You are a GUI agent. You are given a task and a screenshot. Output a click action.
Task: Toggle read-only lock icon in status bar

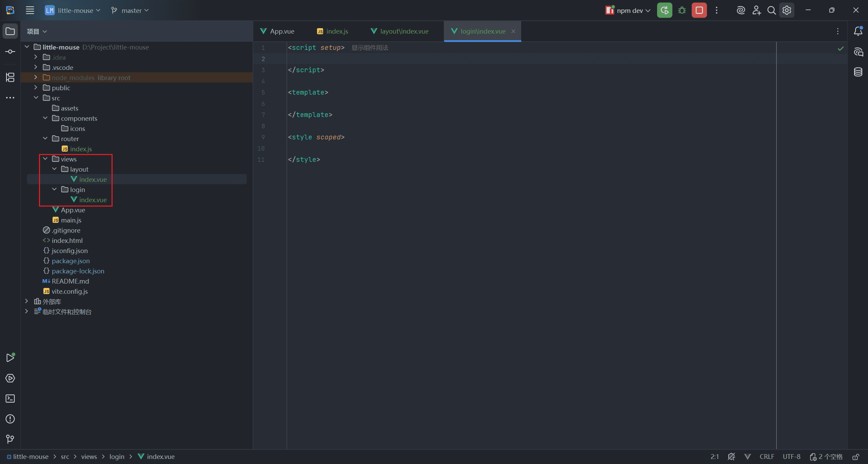pyautogui.click(x=856, y=457)
